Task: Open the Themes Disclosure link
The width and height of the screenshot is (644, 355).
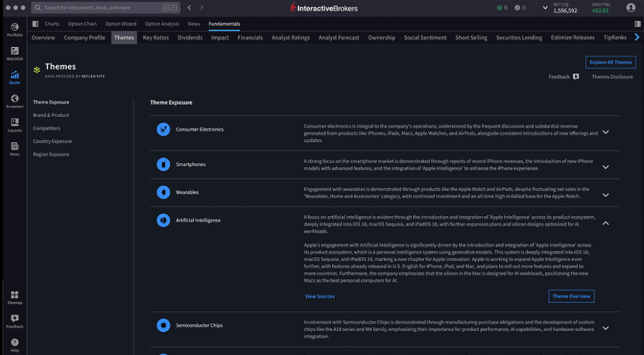Action: point(612,77)
